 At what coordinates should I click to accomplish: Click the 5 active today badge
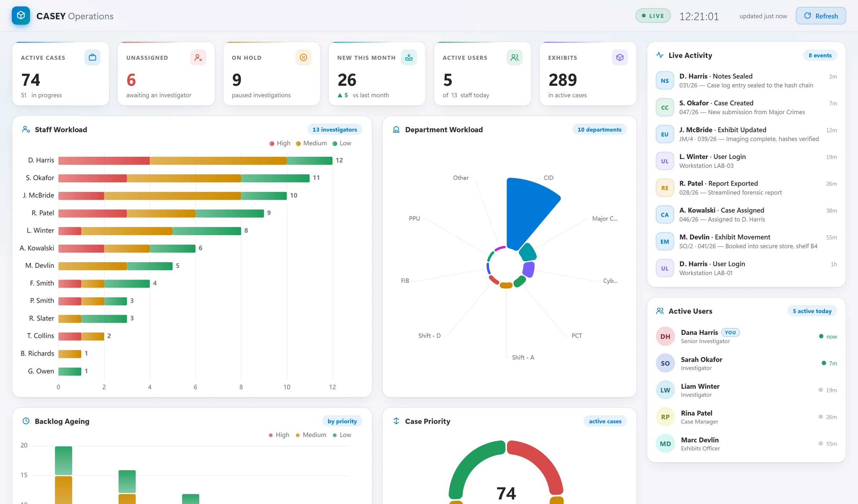812,311
